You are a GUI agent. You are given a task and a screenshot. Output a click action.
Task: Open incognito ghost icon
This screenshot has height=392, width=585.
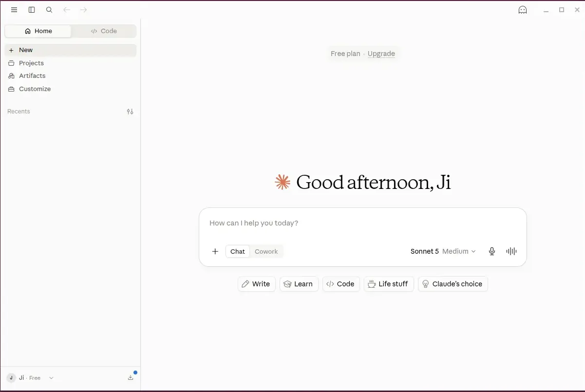click(x=523, y=10)
